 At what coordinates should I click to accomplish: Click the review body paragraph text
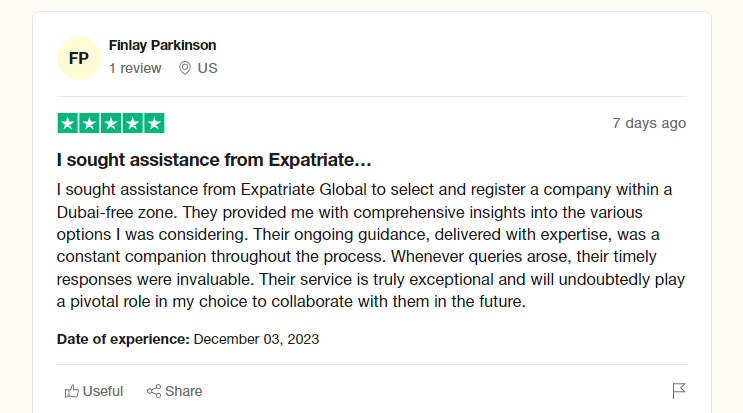click(x=371, y=245)
